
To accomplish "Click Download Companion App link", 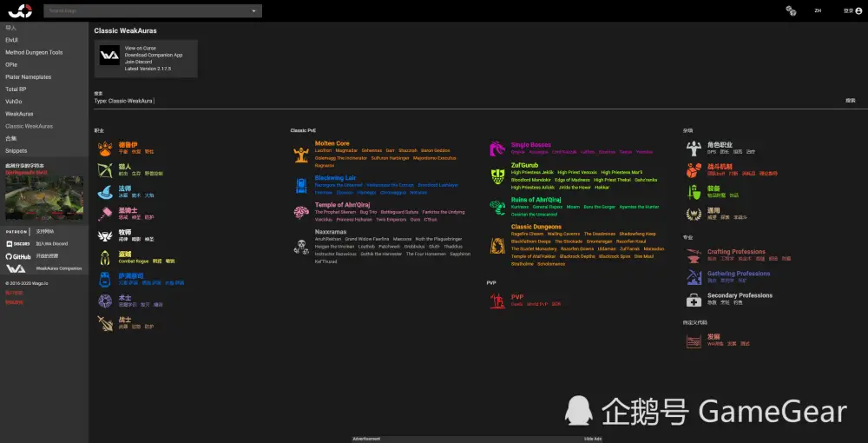I will (x=154, y=55).
